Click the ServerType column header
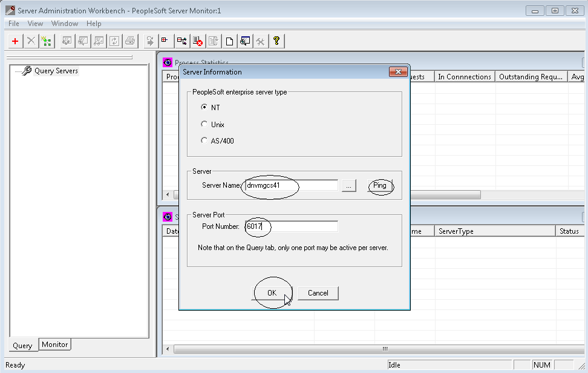The image size is (588, 373). (495, 231)
